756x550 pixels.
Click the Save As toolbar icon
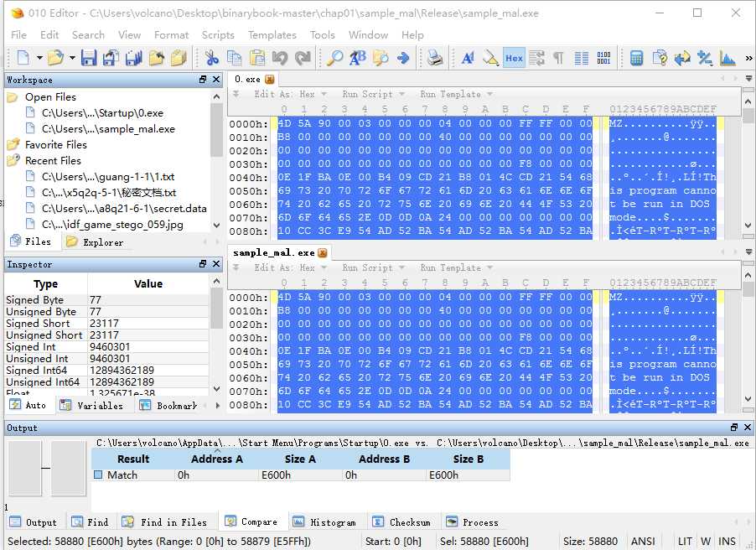[x=111, y=59]
